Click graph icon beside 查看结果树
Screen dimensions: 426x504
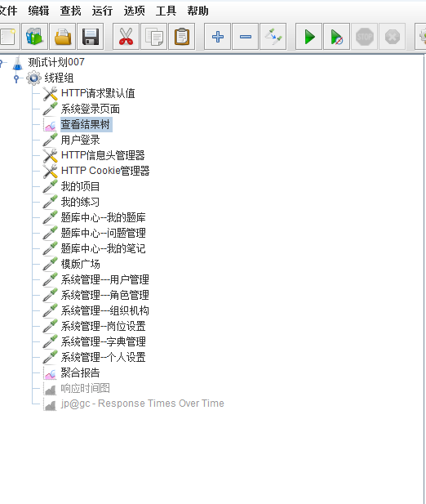pyautogui.click(x=51, y=125)
